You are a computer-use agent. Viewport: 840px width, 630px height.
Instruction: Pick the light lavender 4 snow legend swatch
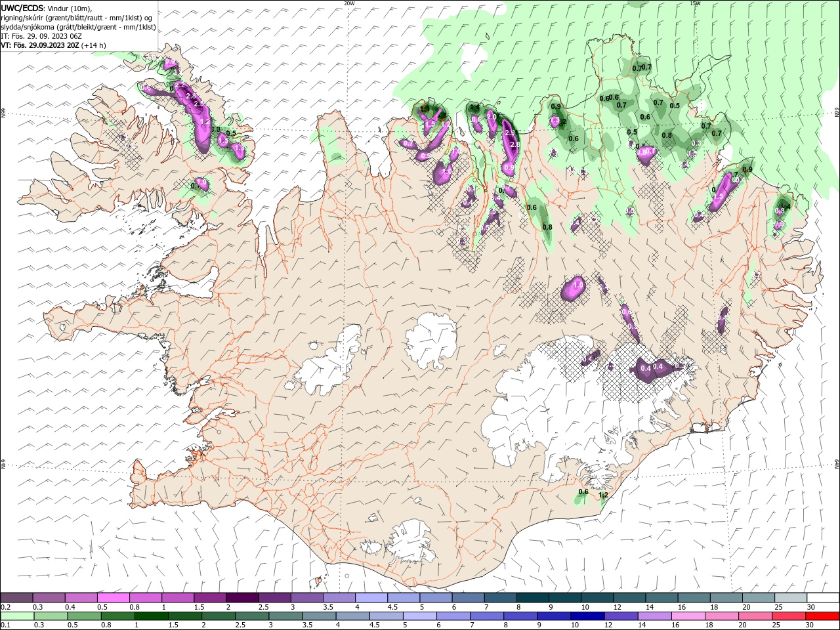pyautogui.click(x=371, y=598)
